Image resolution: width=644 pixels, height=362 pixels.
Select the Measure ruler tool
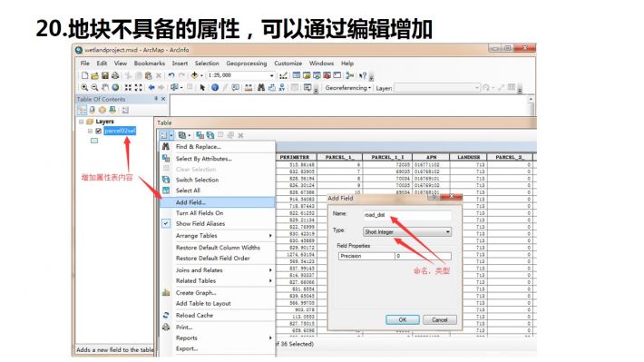(249, 87)
